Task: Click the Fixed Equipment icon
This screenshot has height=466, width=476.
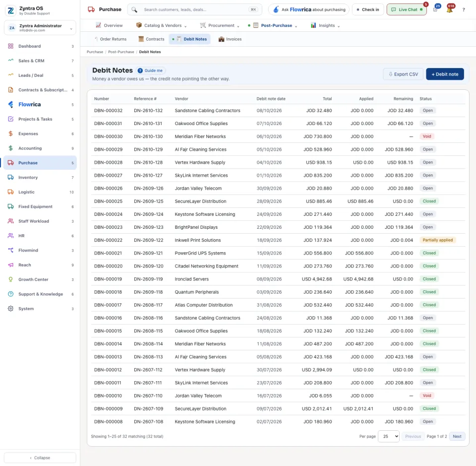Action: tap(10, 206)
